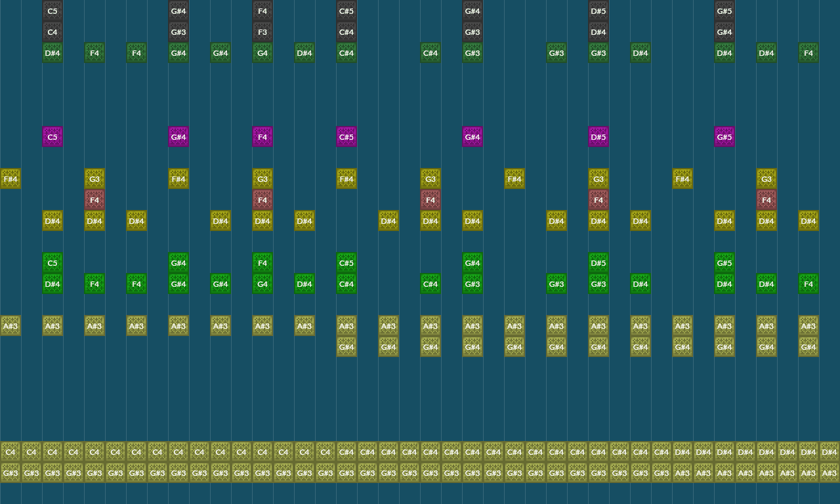Select the magenta C5 note block

tap(52, 137)
